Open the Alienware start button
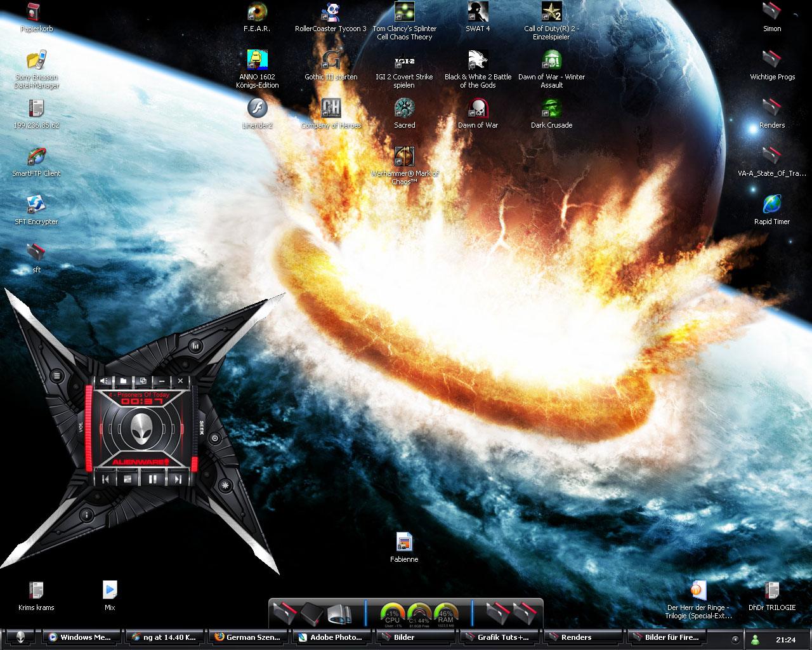Viewport: 812px width, 650px height. point(21,637)
